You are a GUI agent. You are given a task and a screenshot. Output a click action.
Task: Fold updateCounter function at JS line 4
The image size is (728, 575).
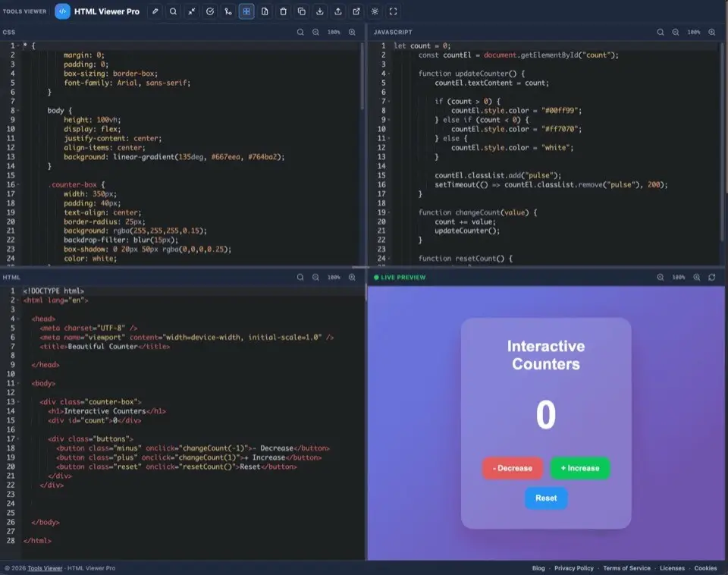388,74
